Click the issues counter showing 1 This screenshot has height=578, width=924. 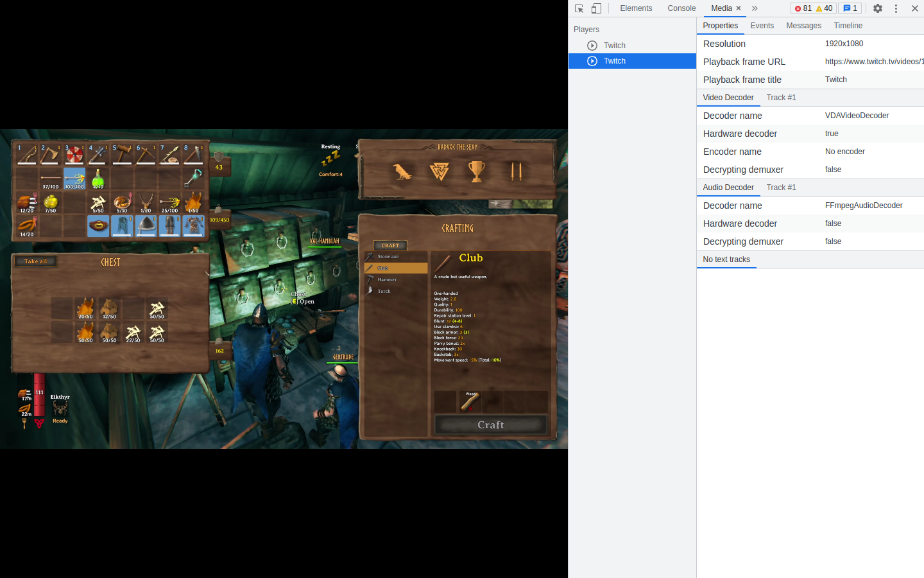850,8
